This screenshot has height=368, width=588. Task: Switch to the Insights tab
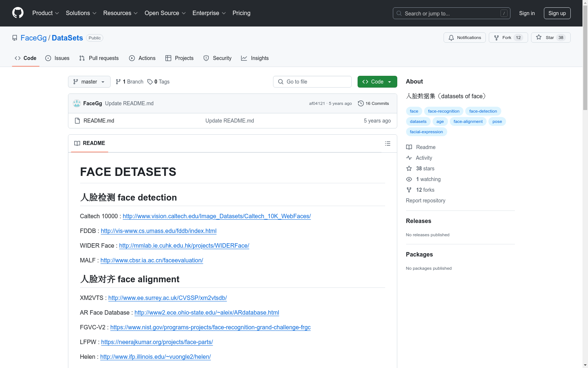[x=255, y=58]
